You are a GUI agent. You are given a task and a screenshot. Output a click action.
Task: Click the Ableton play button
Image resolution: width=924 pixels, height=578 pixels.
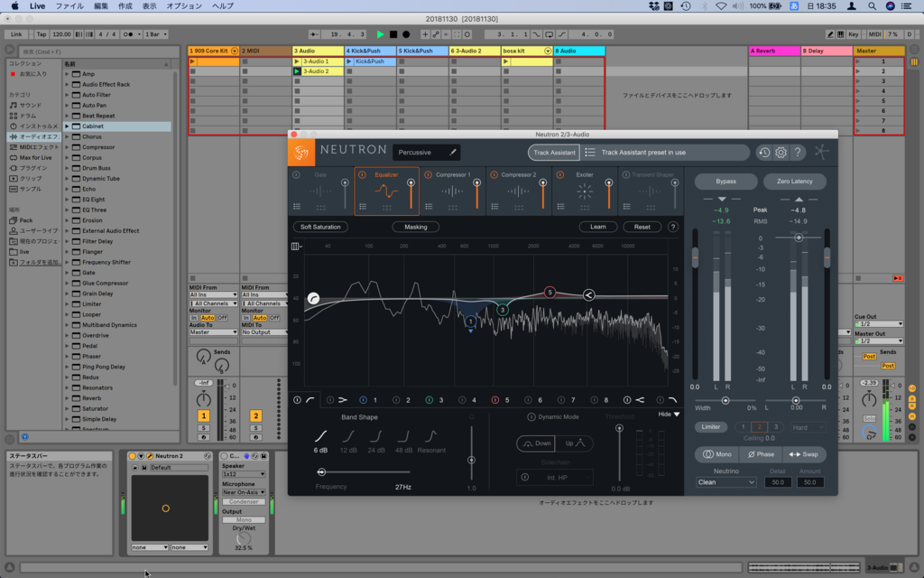click(x=380, y=34)
